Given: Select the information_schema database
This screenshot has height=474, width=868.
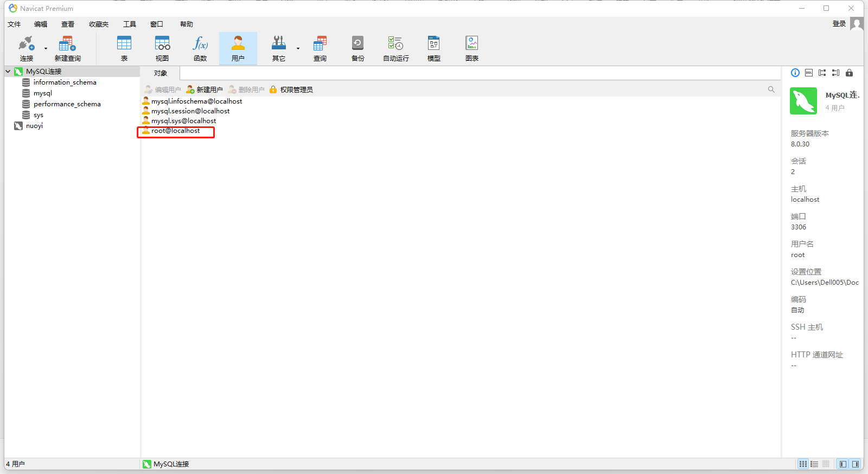Looking at the screenshot, I should (65, 82).
